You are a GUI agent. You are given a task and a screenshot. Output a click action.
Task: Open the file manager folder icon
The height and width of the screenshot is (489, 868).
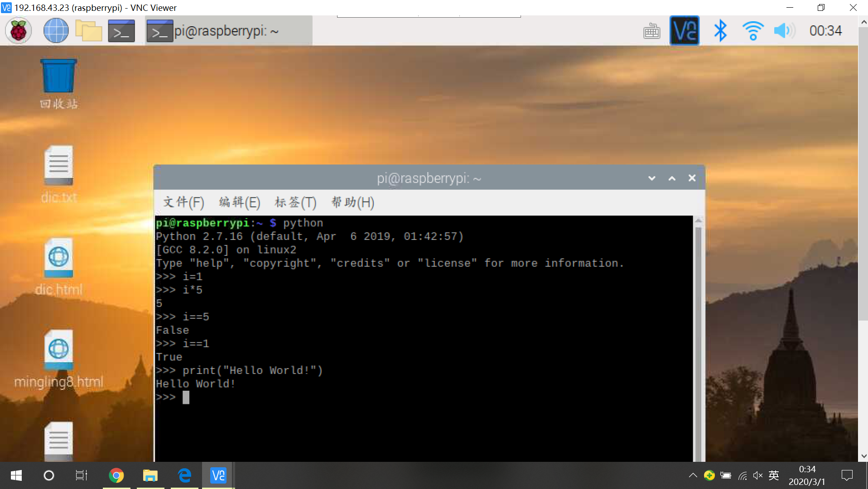tap(88, 31)
